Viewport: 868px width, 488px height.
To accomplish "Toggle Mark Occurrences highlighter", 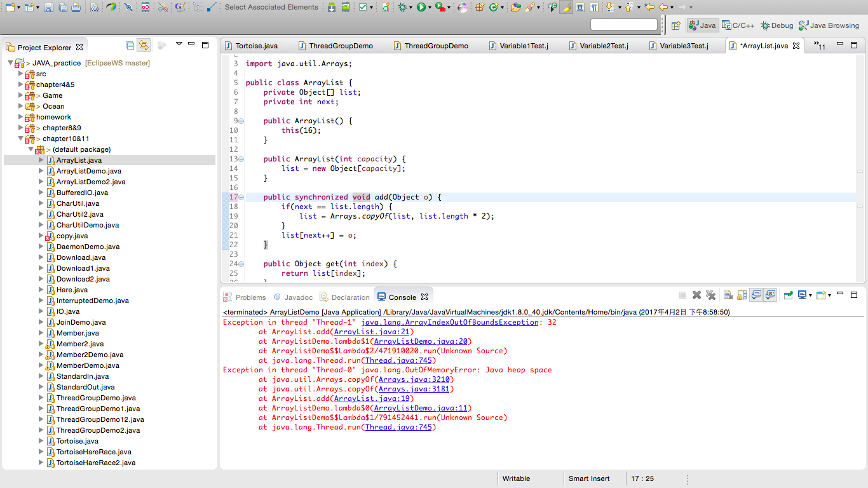I will [x=566, y=7].
